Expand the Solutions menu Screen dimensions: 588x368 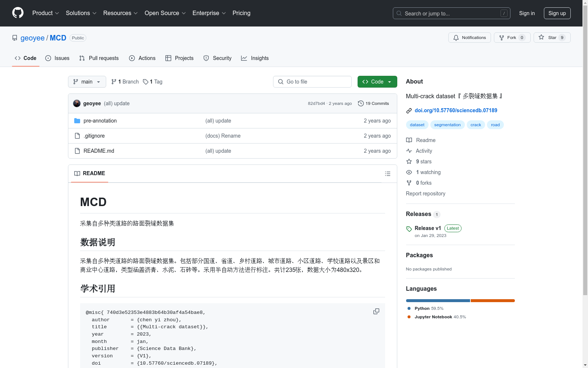(x=81, y=13)
